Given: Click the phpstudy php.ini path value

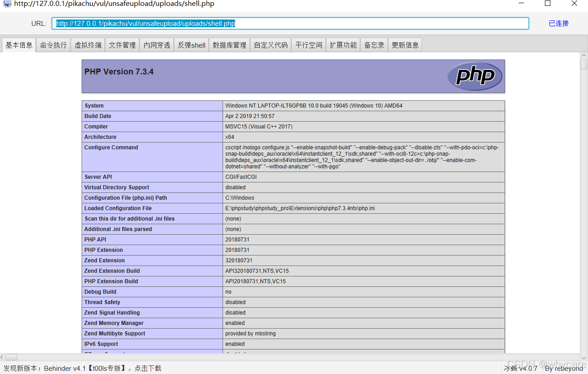Looking at the screenshot, I should [x=300, y=208].
